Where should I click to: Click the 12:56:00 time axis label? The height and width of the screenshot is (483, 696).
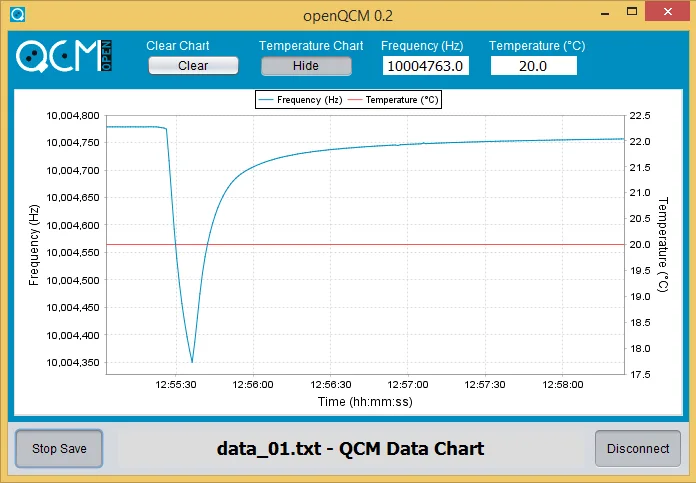click(253, 384)
